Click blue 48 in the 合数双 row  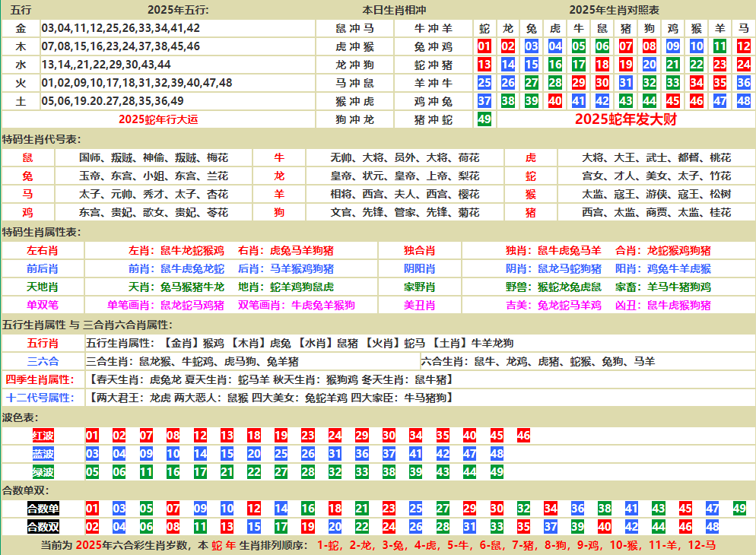pos(713,526)
